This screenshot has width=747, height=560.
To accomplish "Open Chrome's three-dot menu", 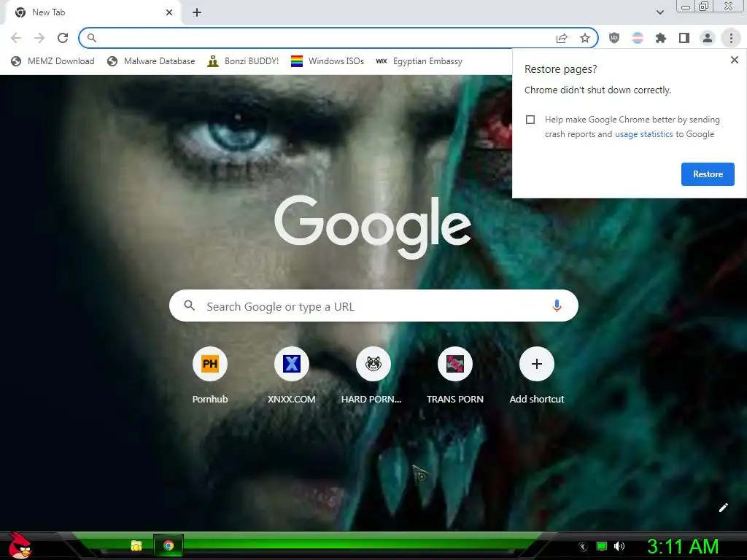I will click(731, 38).
